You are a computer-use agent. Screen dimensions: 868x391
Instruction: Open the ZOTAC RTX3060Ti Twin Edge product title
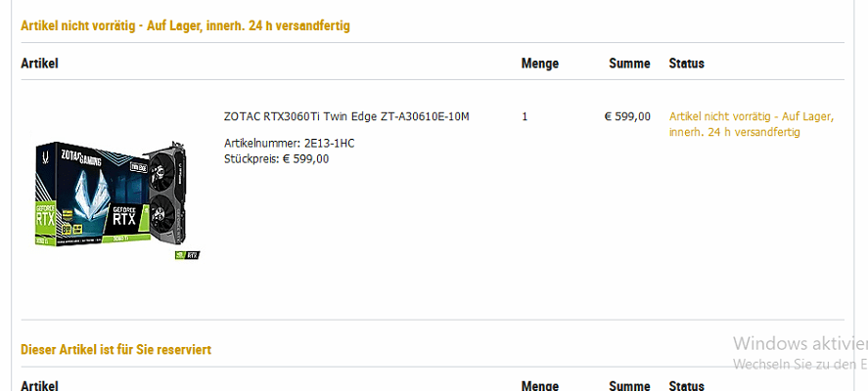346,116
